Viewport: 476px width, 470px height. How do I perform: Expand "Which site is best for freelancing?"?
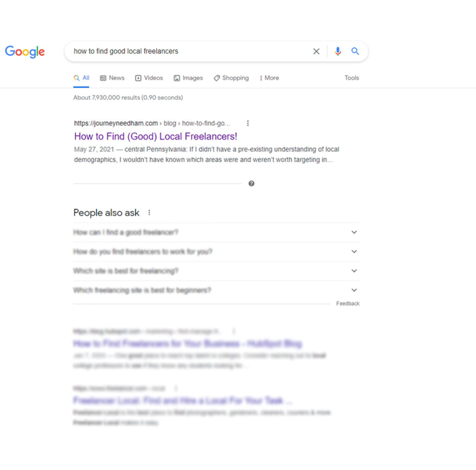(x=354, y=271)
